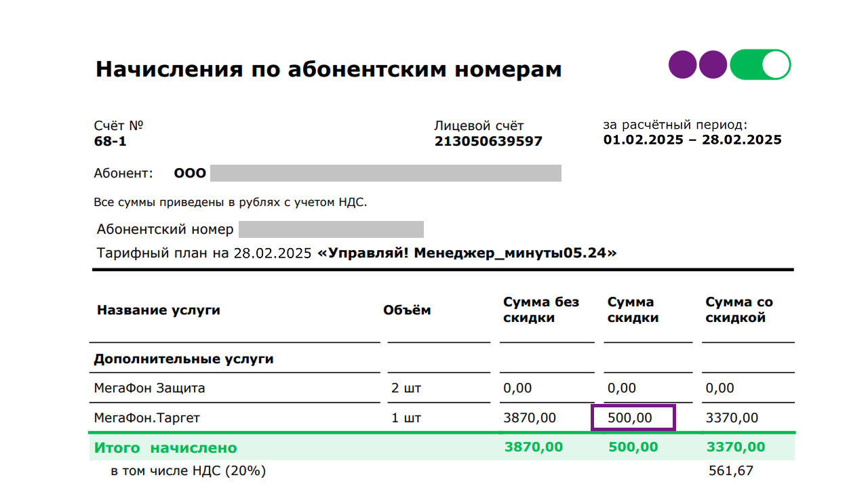Click the green toggle shape in the logo
Viewport: 868px width, 488px height.
click(760, 64)
